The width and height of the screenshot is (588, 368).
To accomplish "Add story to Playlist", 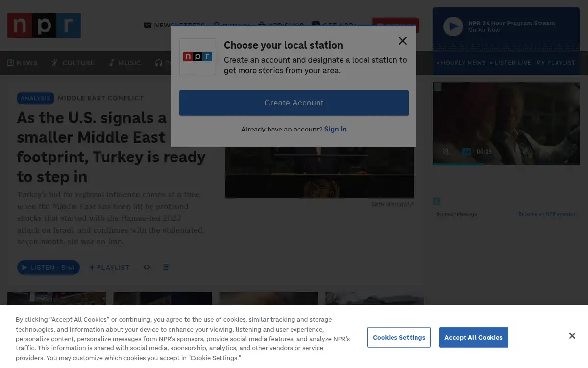I will 109,267.
